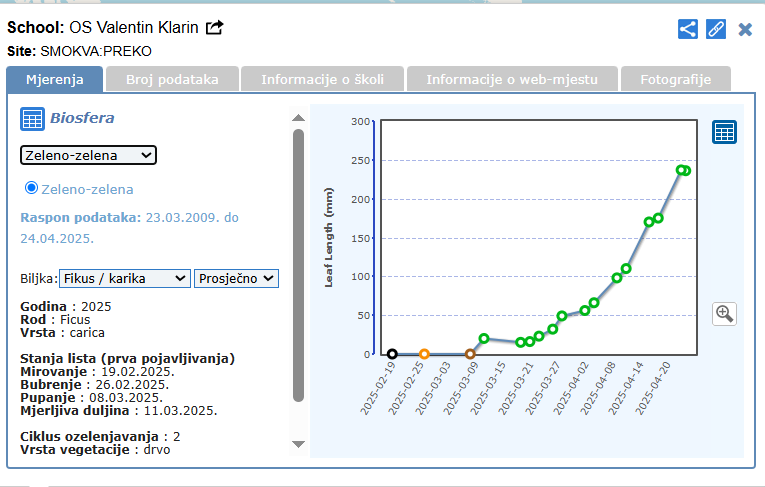Image resolution: width=765 pixels, height=487 pixels.
Task: Click the Mjerenja tab
Action: (x=54, y=79)
